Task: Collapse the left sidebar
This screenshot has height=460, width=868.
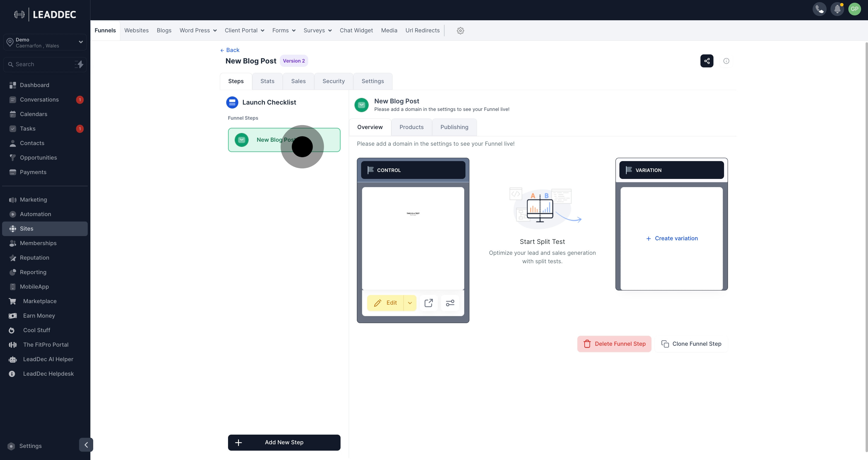Action: (x=86, y=445)
